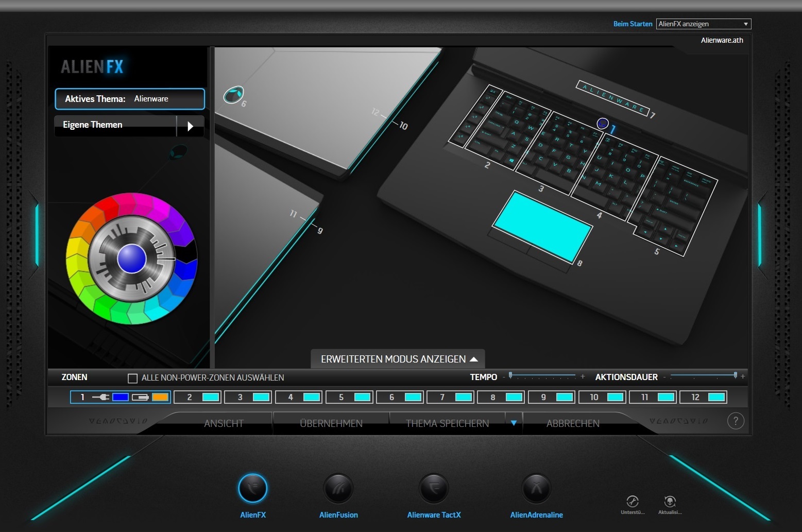Decrease Aktionsdauer with the minus sign
The width and height of the screenshot is (802, 532).
tap(664, 377)
